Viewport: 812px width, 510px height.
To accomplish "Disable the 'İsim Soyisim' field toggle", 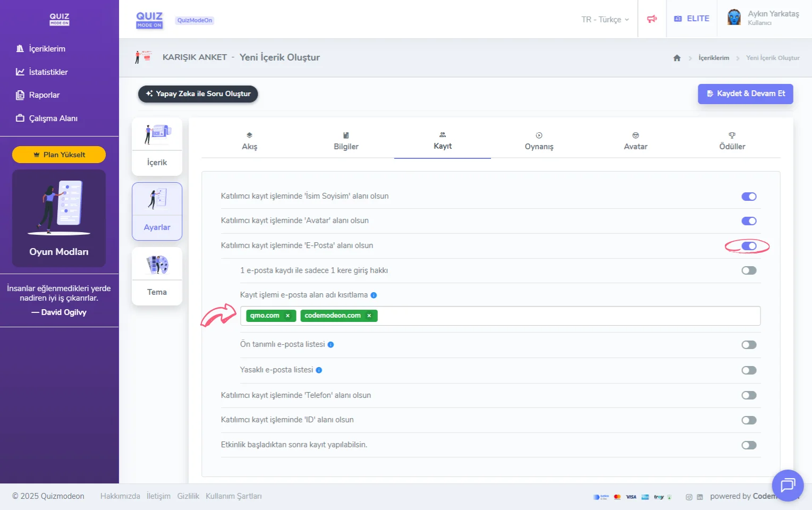I will coord(749,197).
